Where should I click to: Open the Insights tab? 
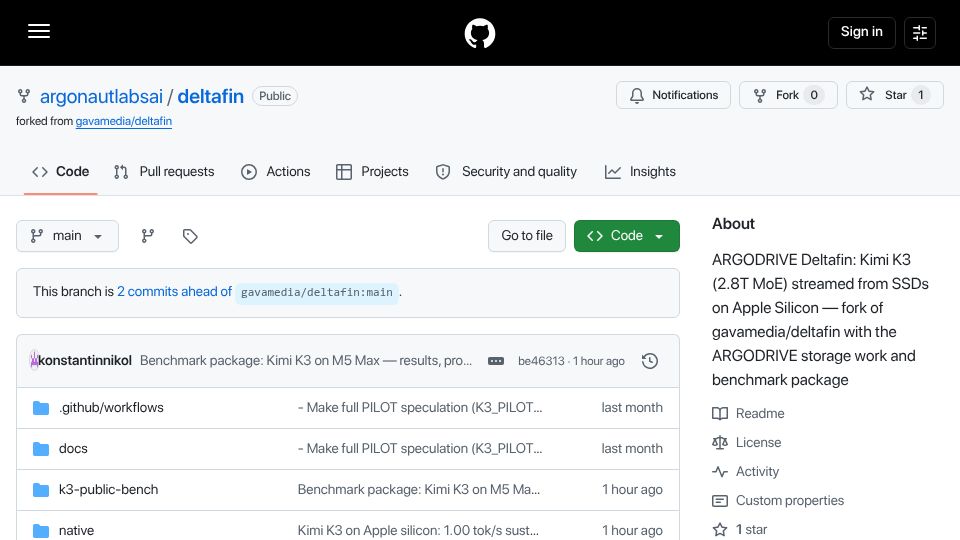tap(640, 172)
